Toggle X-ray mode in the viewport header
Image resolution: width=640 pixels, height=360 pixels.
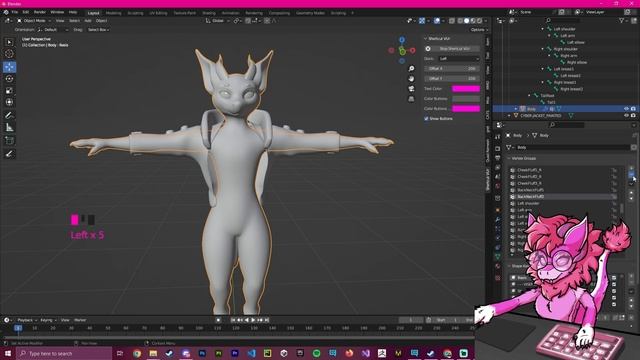tap(452, 20)
